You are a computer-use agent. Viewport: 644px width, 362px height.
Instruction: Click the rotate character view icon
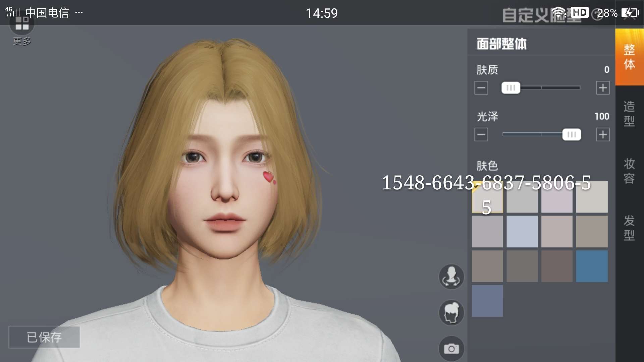coord(451,277)
